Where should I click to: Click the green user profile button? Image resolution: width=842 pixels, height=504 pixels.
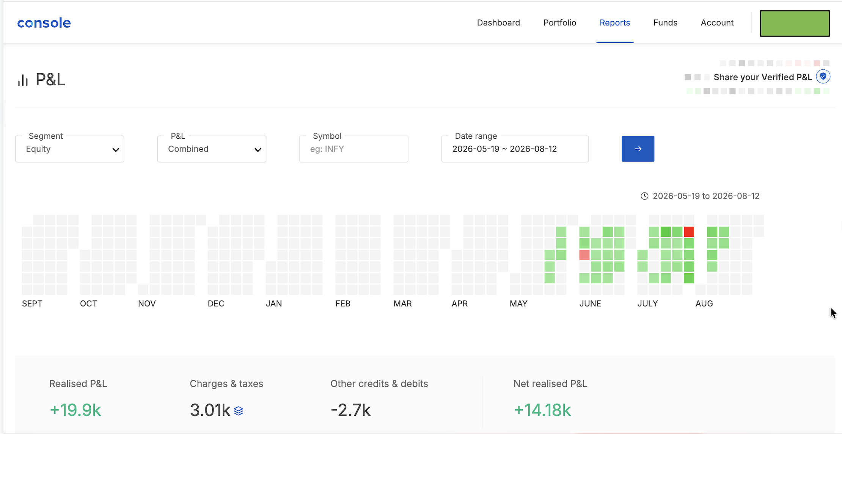[795, 23]
